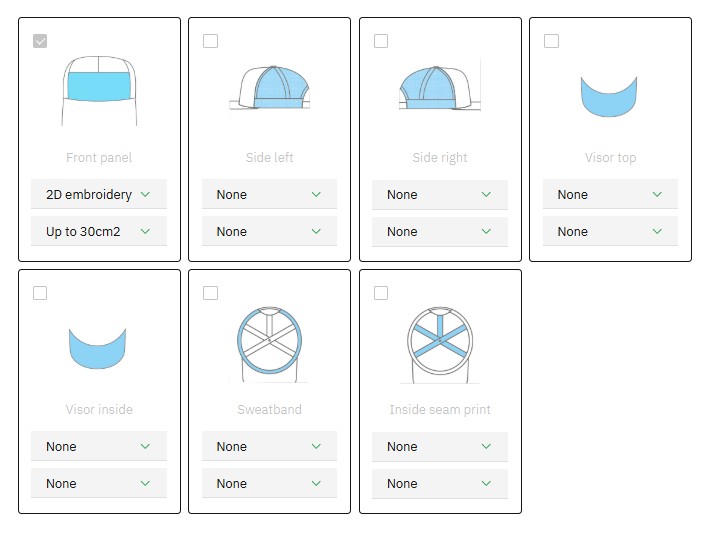Click the Sweatband cap illustration
The image size is (712, 540).
pos(269,343)
